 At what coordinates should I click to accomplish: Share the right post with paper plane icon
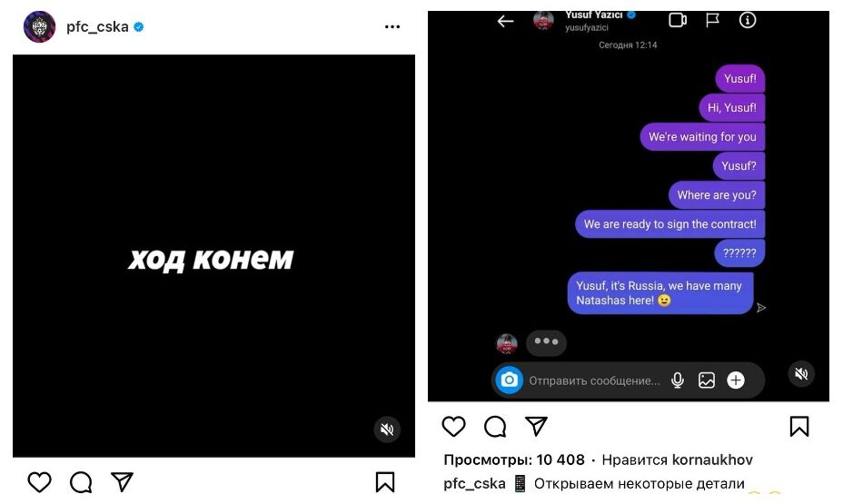tap(536, 426)
